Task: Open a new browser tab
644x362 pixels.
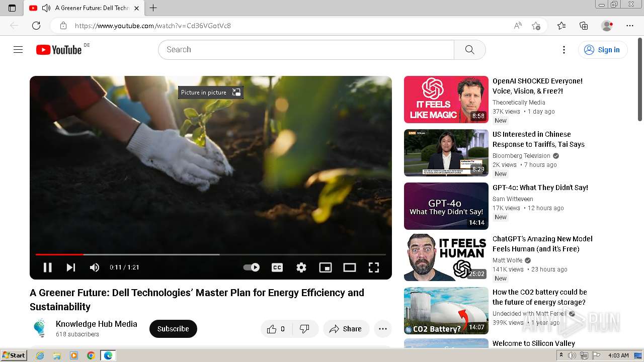Action: tap(153, 8)
